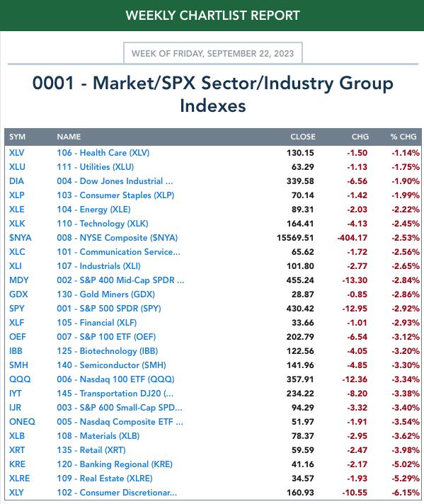Select 120 - Banking Regional (KRE) link
Viewport: 424px width, 504px height.
(x=115, y=464)
